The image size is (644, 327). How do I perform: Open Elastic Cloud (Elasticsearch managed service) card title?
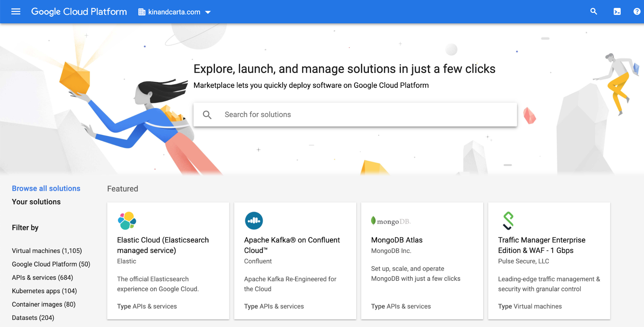click(163, 245)
